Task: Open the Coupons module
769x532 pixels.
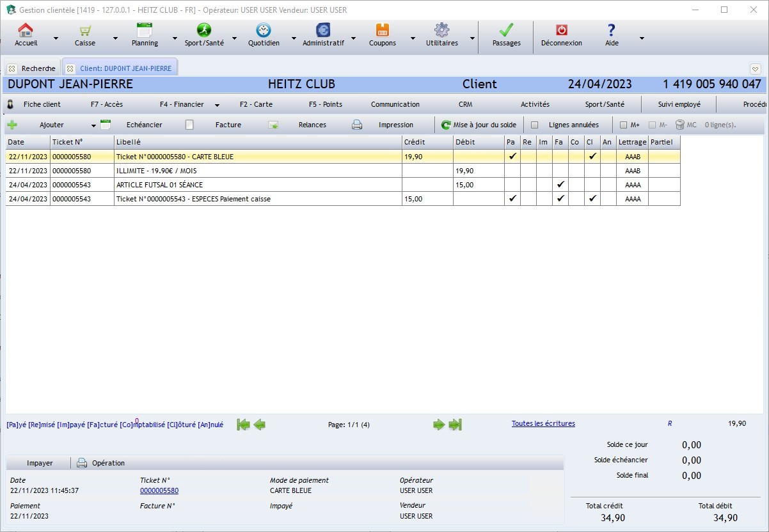Action: 382,35
